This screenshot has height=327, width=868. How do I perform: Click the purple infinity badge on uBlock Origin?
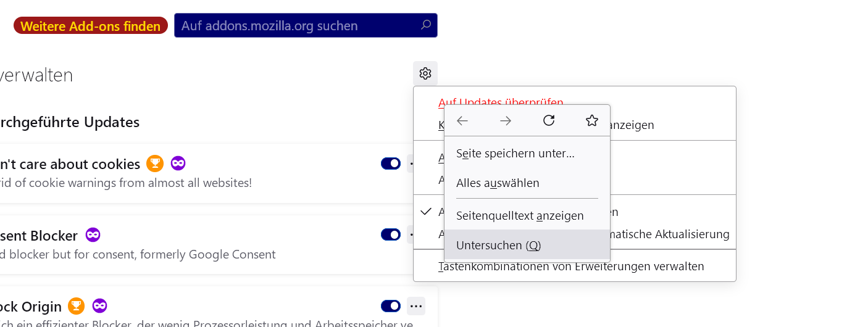[99, 305]
